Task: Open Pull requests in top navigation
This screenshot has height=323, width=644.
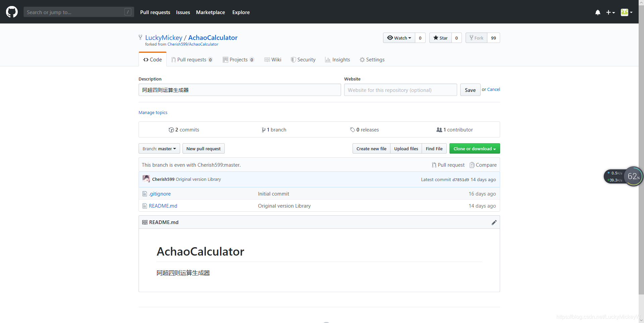Action: [155, 12]
